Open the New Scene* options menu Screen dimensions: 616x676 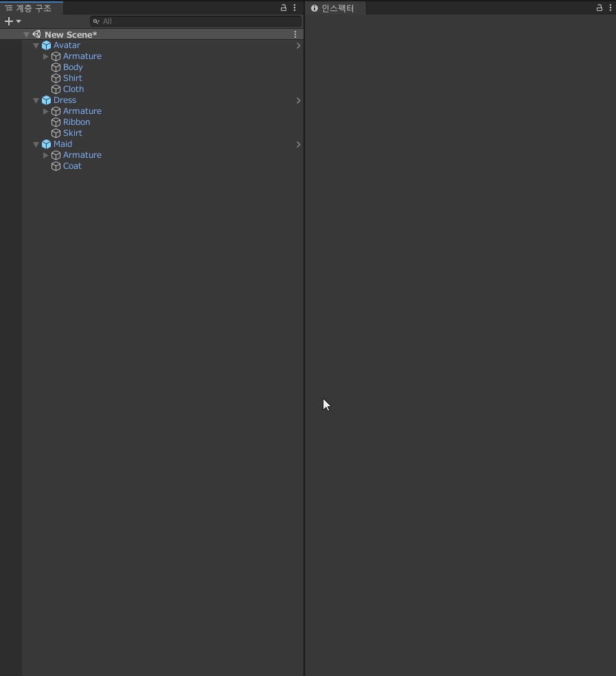pyautogui.click(x=295, y=34)
